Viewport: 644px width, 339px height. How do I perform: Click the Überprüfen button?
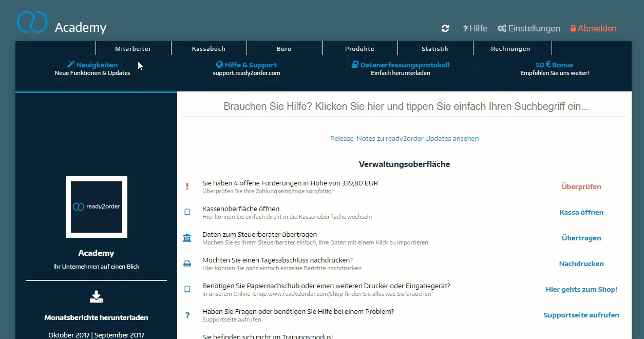point(581,186)
